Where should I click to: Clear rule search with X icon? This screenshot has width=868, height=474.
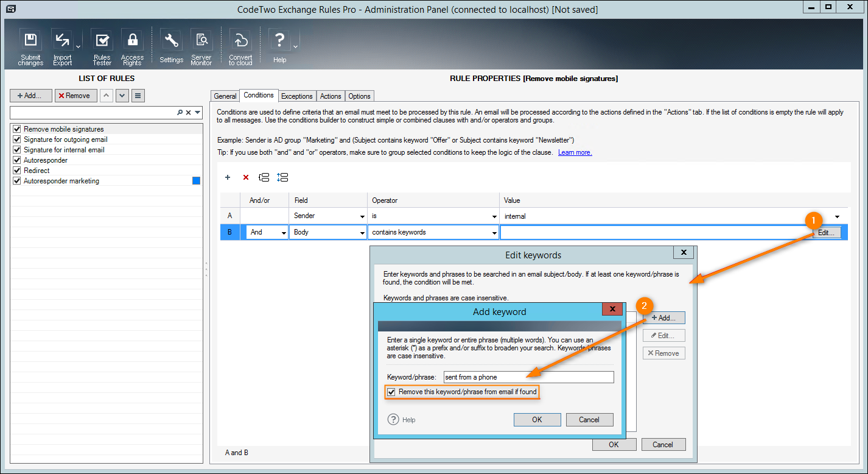click(189, 113)
